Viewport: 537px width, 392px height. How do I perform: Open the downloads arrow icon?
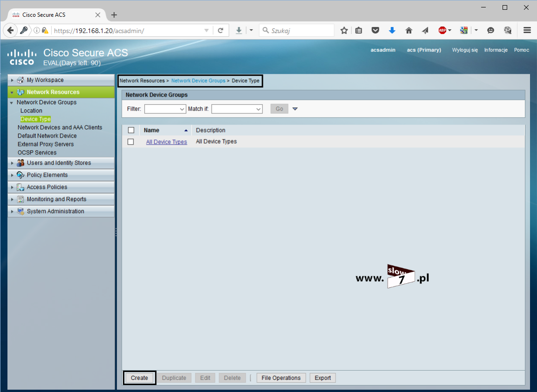tap(239, 31)
